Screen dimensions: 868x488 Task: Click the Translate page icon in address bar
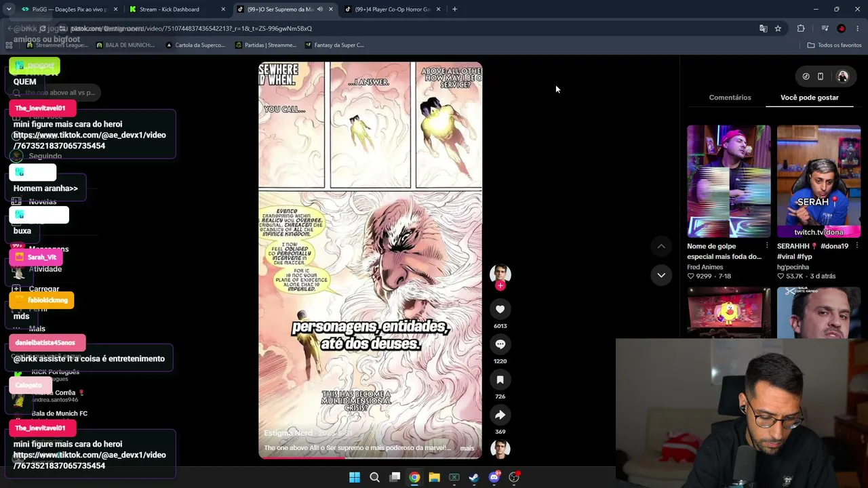click(764, 28)
